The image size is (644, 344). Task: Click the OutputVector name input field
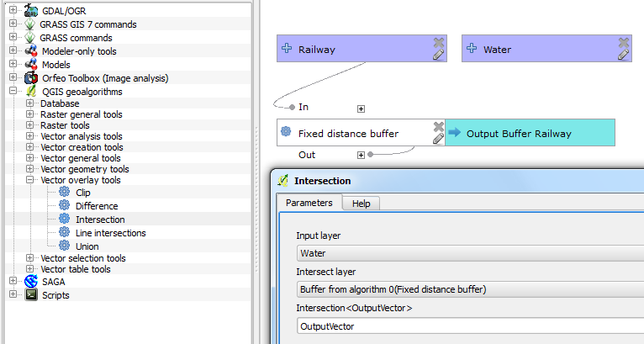tap(470, 326)
